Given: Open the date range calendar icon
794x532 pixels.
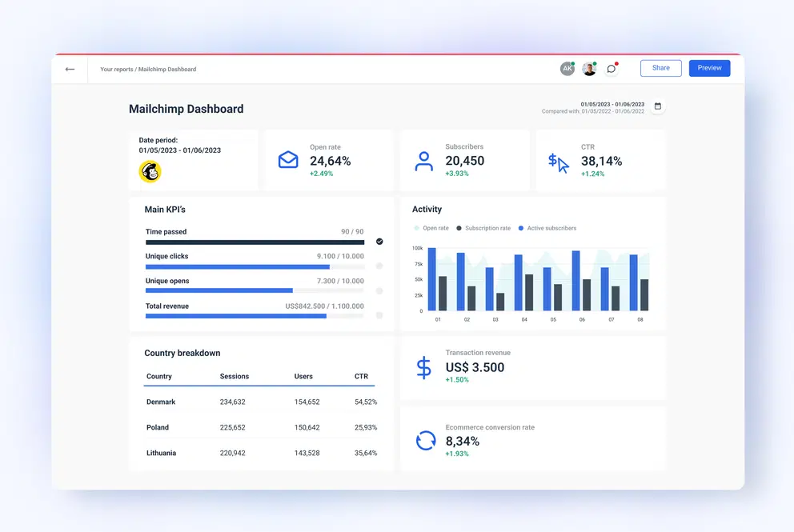Looking at the screenshot, I should pyautogui.click(x=658, y=106).
